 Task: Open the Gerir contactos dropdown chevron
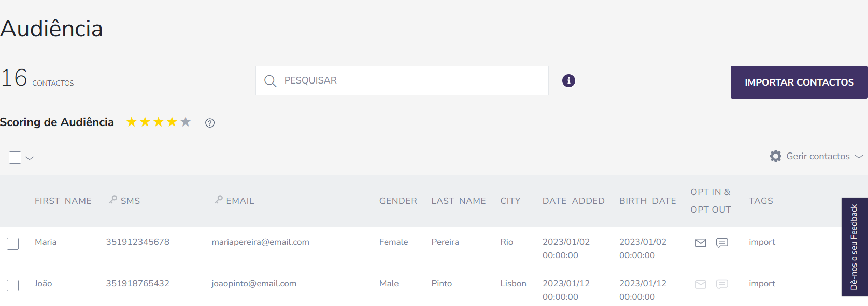pyautogui.click(x=859, y=156)
